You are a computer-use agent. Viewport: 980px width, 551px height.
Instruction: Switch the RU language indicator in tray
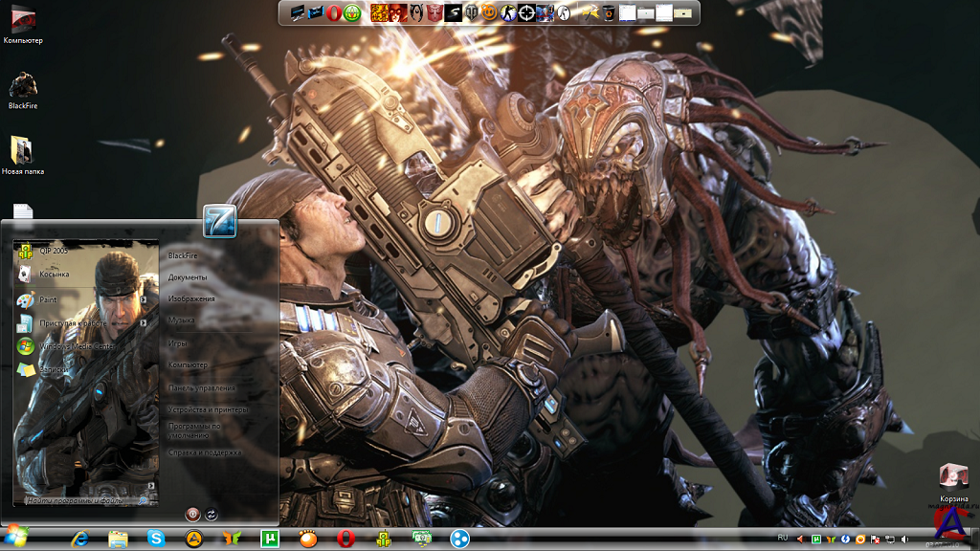pos(783,538)
